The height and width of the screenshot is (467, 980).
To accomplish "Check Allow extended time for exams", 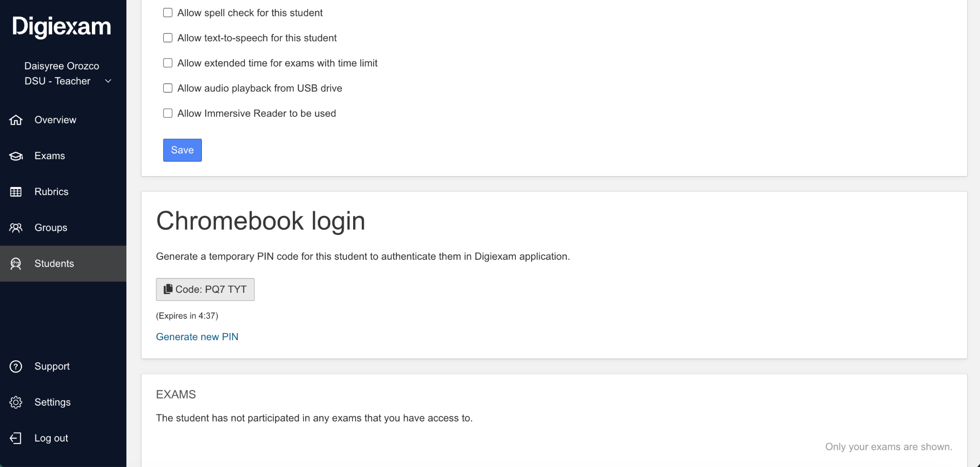I will pyautogui.click(x=168, y=63).
